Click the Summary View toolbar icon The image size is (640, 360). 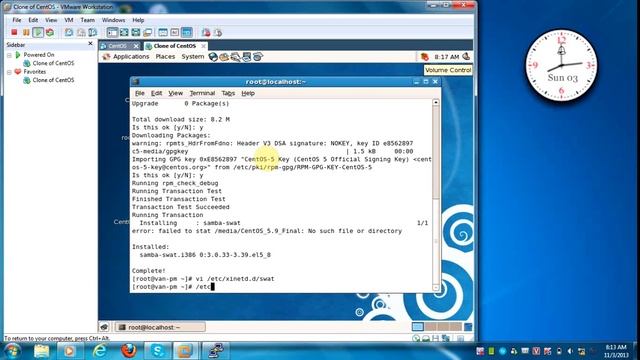point(163,32)
